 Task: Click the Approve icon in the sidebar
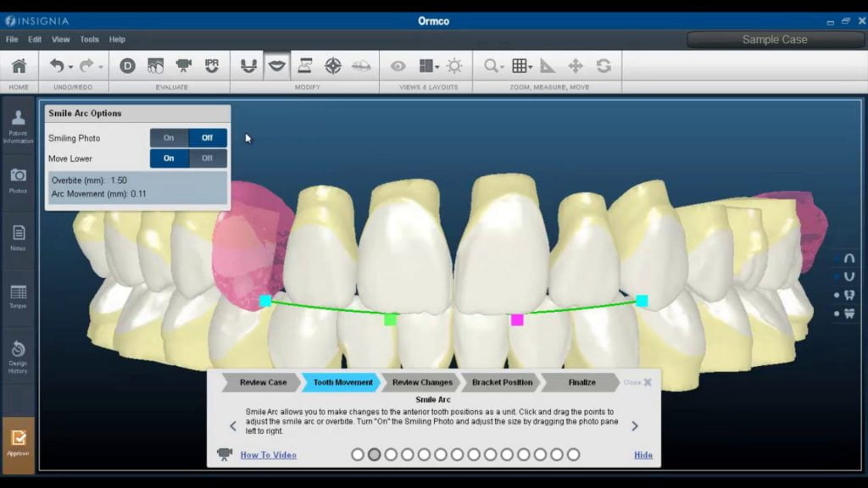pos(19,441)
